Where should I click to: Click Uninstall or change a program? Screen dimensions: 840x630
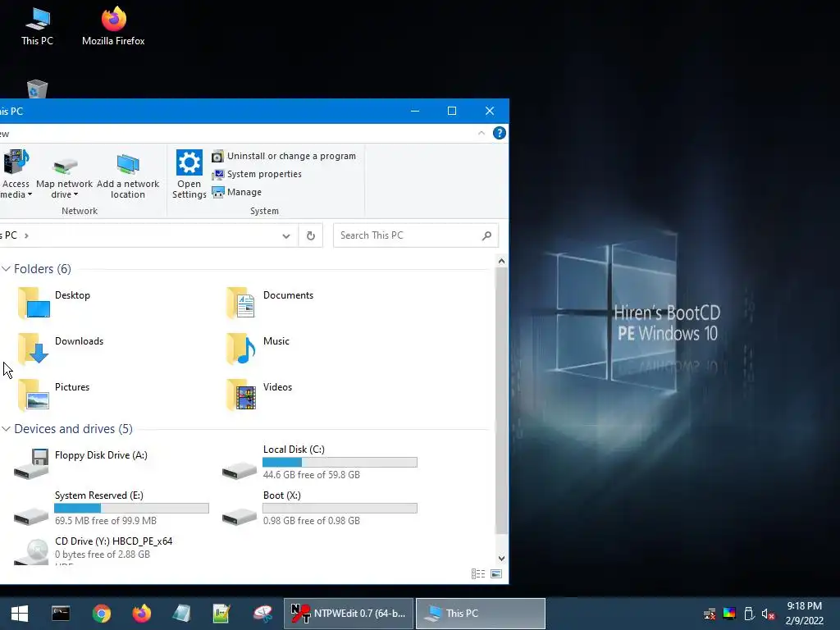(284, 156)
